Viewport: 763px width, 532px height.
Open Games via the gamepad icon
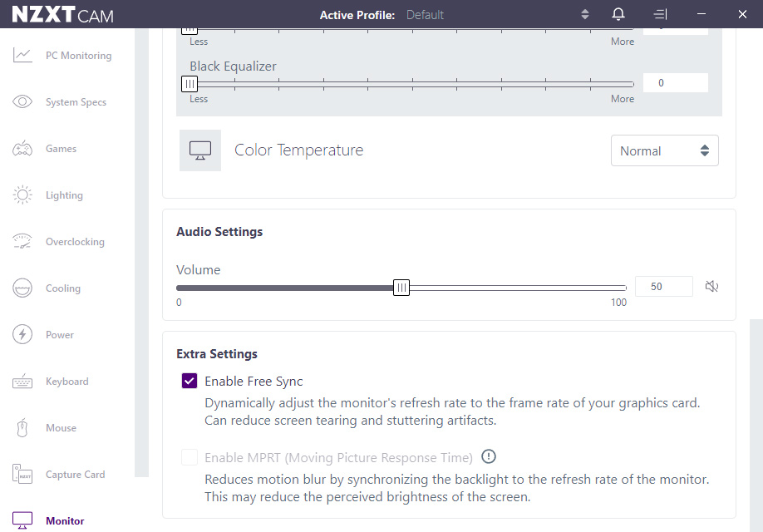pos(22,149)
